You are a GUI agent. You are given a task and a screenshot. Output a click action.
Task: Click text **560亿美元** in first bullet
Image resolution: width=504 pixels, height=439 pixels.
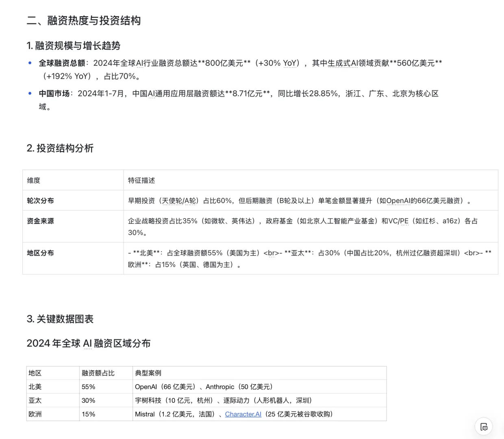tap(416, 63)
